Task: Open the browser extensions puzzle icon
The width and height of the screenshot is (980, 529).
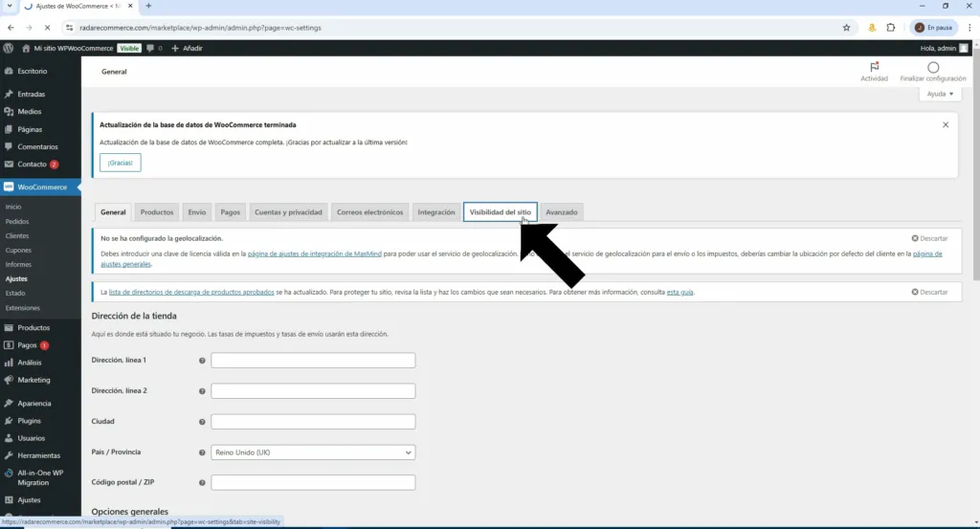Action: pos(891,28)
